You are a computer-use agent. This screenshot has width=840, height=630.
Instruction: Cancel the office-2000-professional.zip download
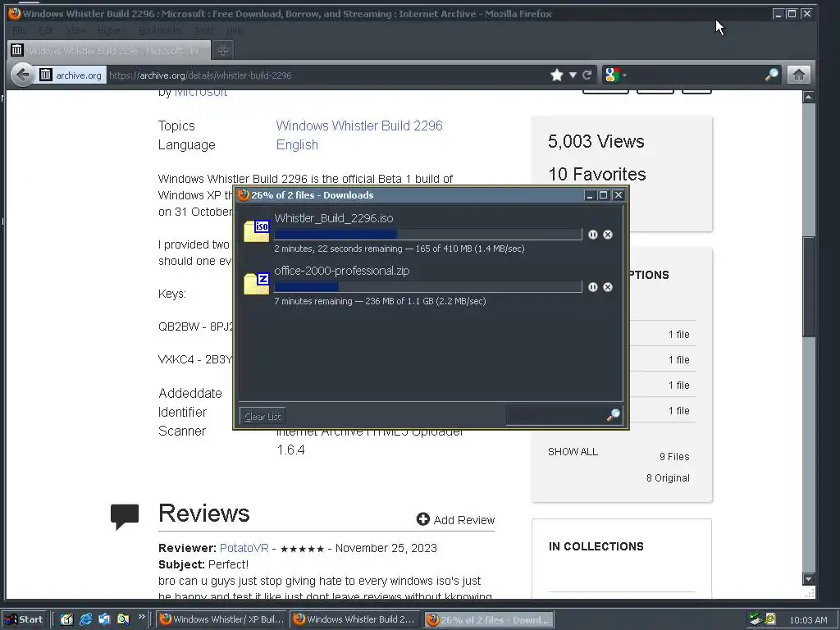coord(608,287)
